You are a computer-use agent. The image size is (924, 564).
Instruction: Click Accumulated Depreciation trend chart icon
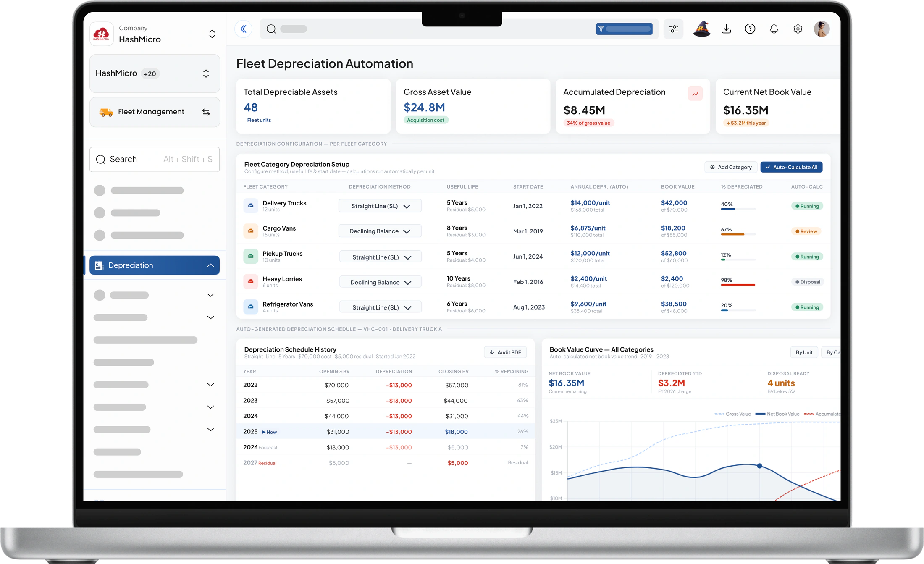[696, 94]
